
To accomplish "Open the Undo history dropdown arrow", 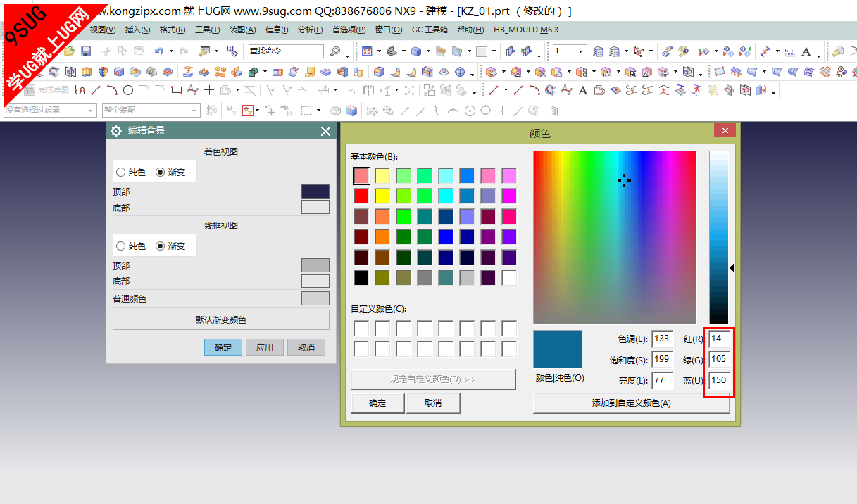I will coord(170,51).
